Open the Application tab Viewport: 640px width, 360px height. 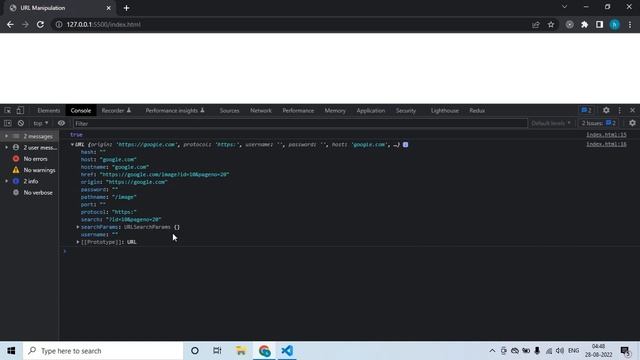click(x=371, y=111)
